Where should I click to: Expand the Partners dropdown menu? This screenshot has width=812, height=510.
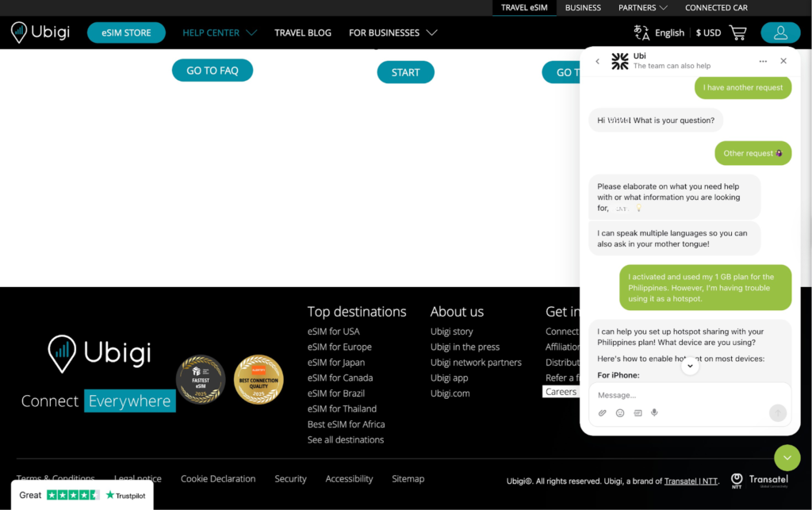point(642,8)
